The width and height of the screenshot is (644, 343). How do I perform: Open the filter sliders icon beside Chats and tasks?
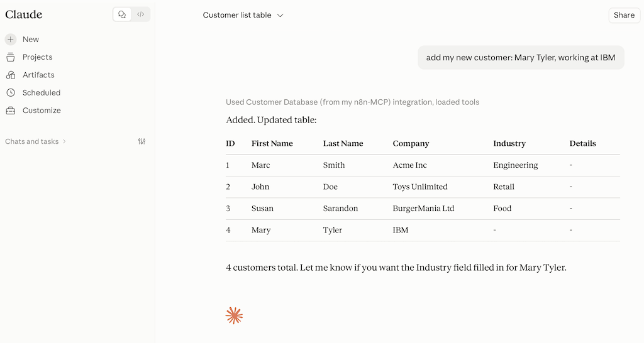(x=142, y=141)
